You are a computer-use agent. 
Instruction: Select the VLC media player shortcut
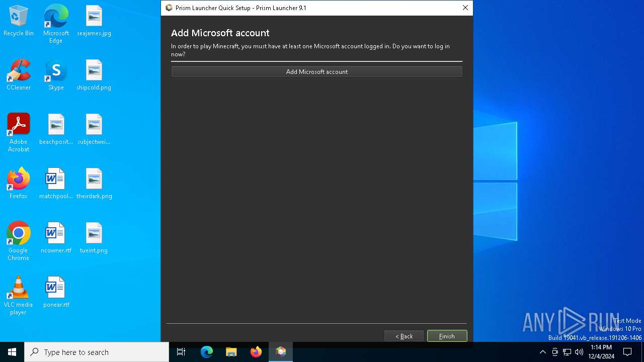point(19,296)
